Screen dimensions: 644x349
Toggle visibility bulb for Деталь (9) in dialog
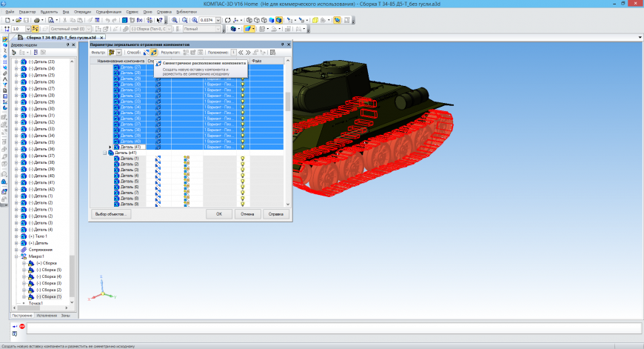(243, 204)
